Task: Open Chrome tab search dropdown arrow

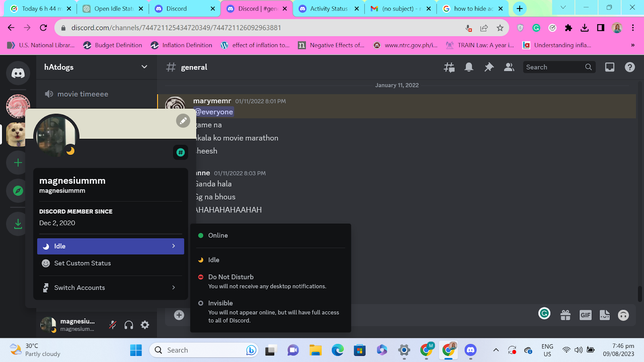Action: click(x=563, y=8)
